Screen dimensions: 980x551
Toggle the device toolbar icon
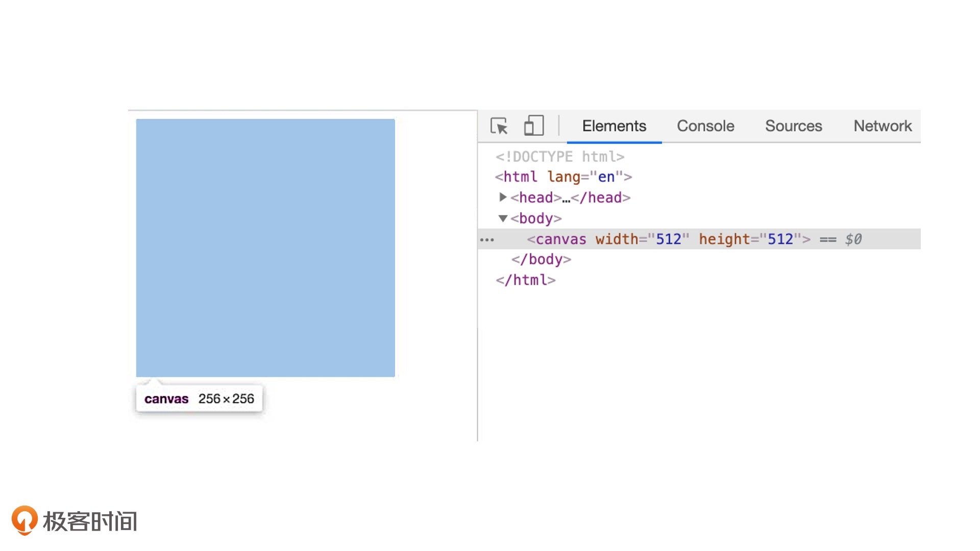[x=533, y=126]
